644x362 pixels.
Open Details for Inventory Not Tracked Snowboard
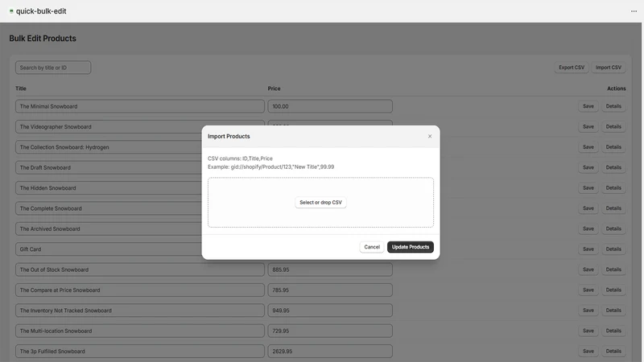point(613,311)
